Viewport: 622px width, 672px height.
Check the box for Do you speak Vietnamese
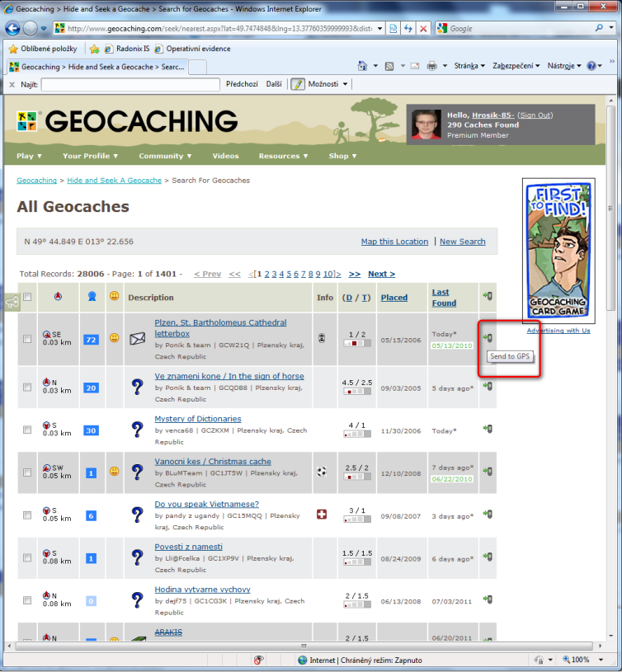(x=27, y=515)
